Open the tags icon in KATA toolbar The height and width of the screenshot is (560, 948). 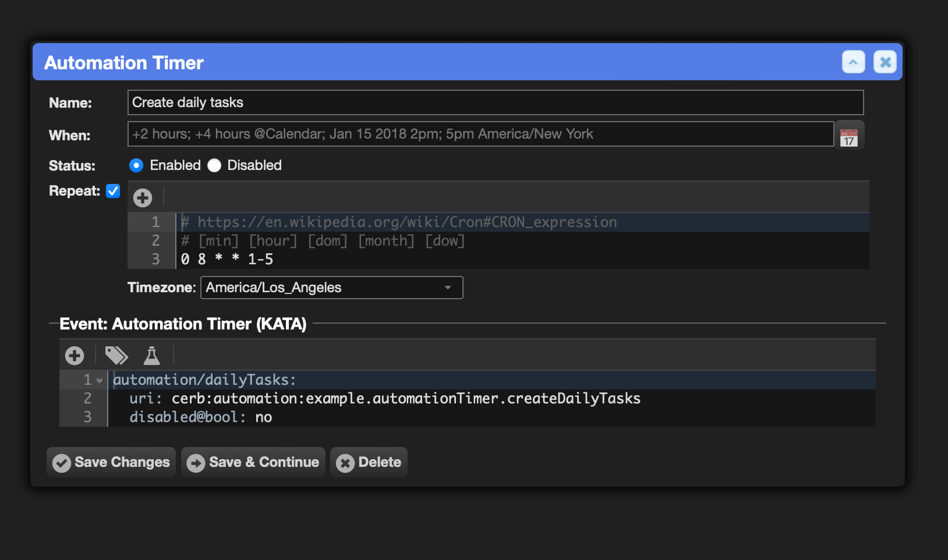pyautogui.click(x=116, y=355)
